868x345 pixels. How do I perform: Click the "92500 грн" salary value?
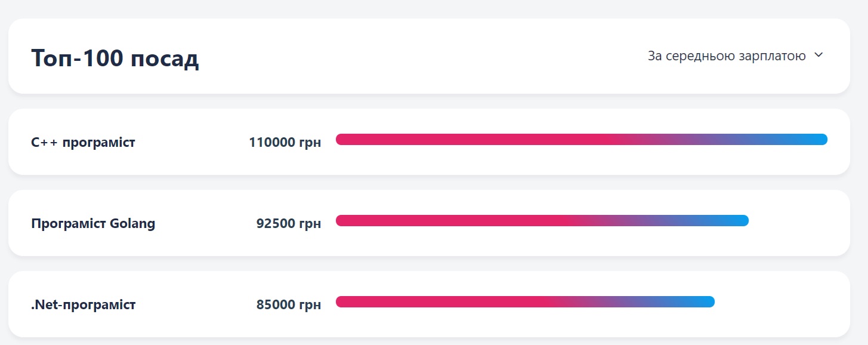click(288, 224)
